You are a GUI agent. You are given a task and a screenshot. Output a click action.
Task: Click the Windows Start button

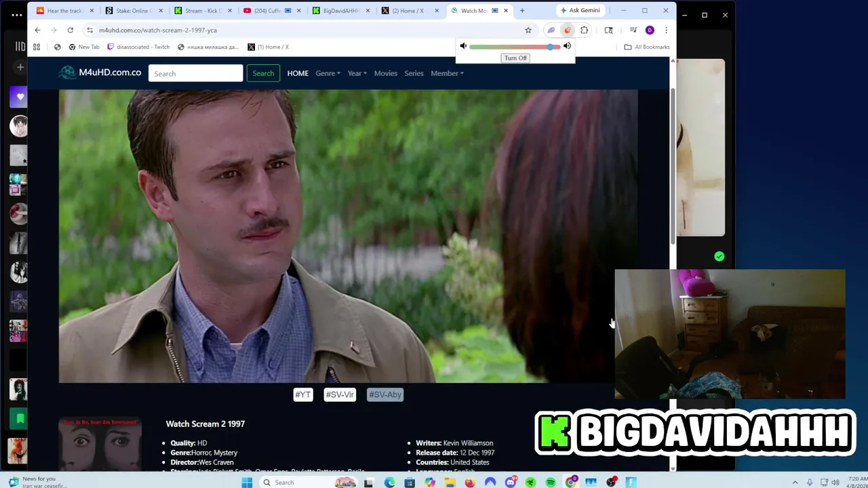(x=247, y=482)
